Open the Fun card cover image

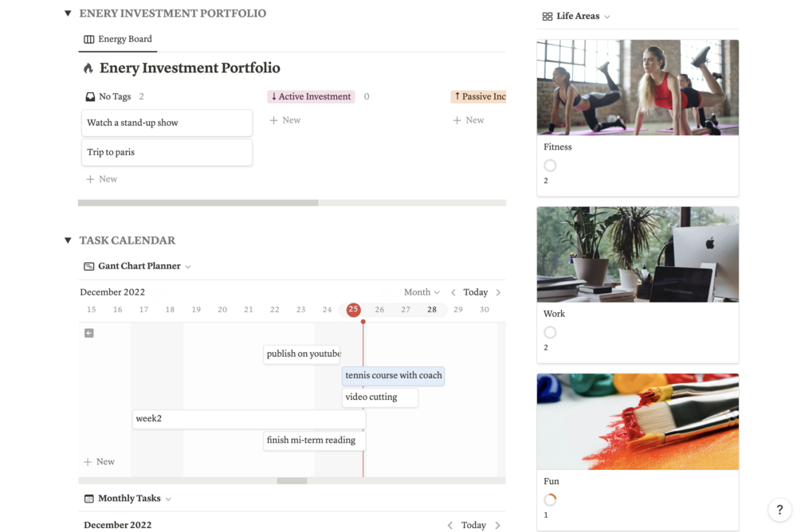tap(638, 422)
